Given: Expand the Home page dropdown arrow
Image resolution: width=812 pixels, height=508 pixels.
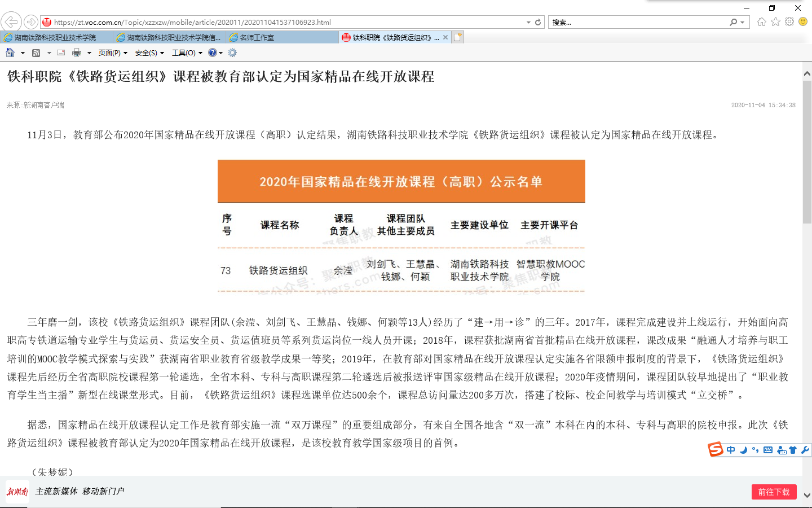Looking at the screenshot, I should click(x=23, y=53).
